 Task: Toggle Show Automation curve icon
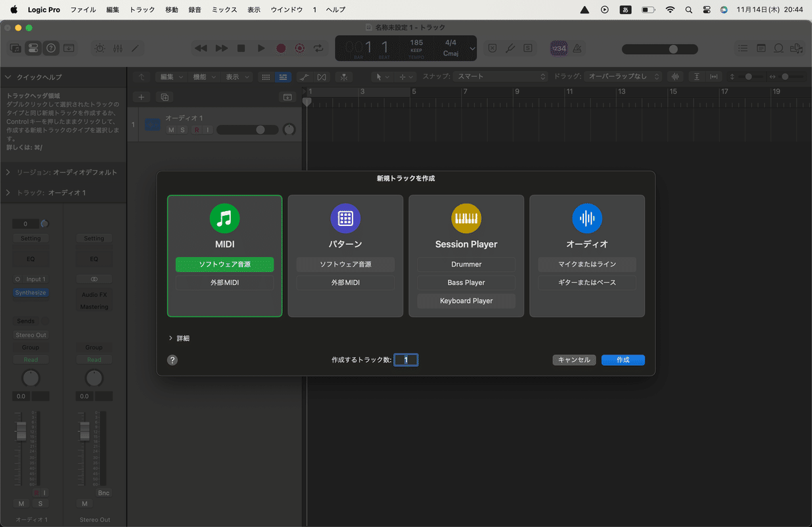point(304,77)
